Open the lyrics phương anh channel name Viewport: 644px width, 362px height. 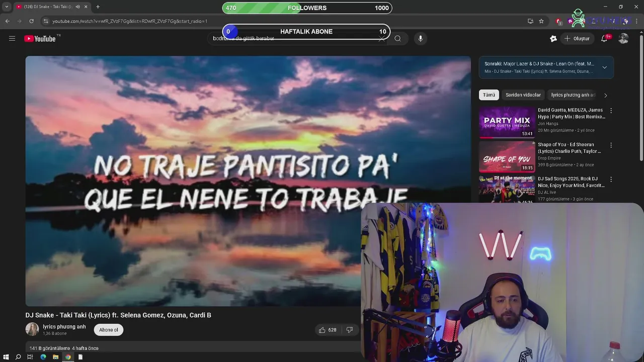[x=64, y=327]
